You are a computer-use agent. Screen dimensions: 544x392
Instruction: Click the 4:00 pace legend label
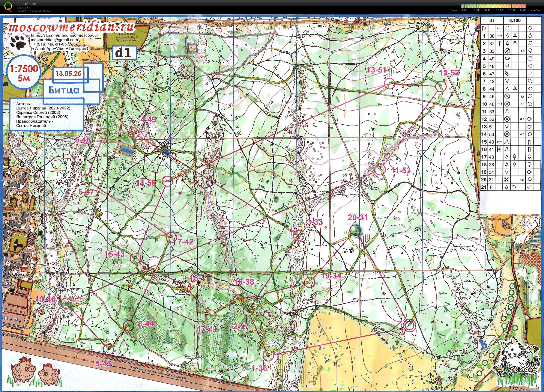pos(464,10)
